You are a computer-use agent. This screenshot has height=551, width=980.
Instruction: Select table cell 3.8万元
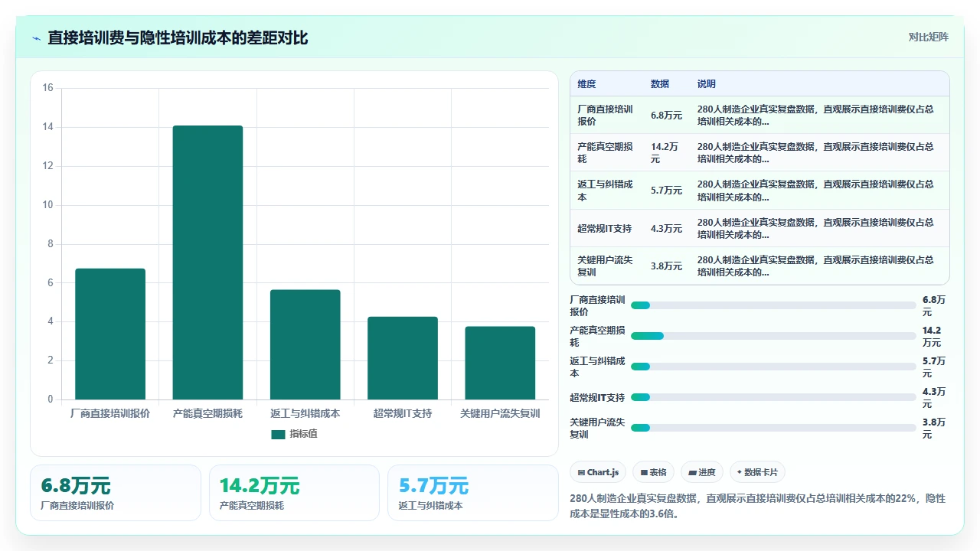666,266
